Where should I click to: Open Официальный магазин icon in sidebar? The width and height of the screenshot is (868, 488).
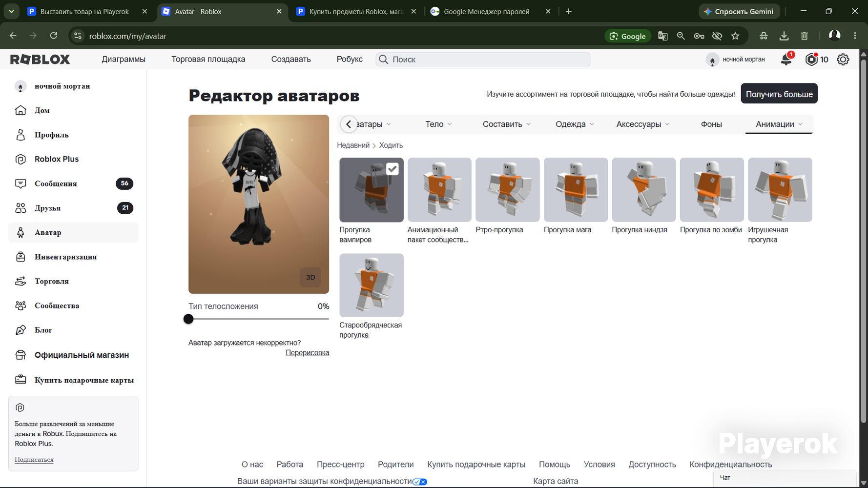(x=21, y=355)
